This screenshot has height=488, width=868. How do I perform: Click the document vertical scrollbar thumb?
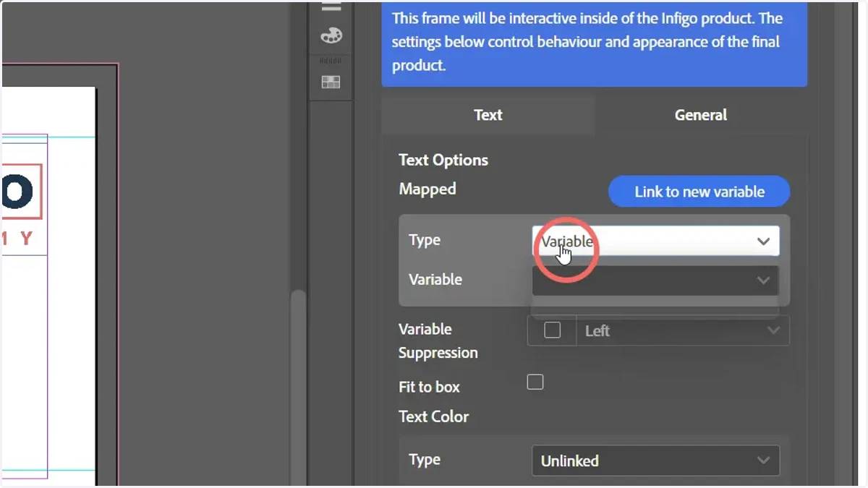[x=298, y=387]
